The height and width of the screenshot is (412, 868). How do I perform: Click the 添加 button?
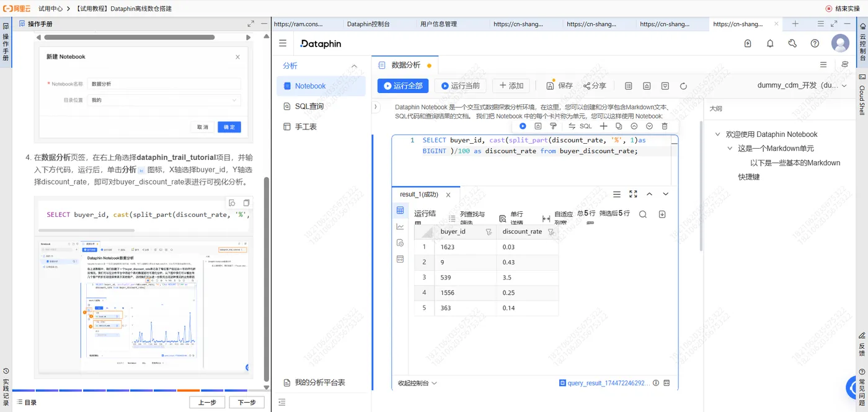click(x=512, y=85)
